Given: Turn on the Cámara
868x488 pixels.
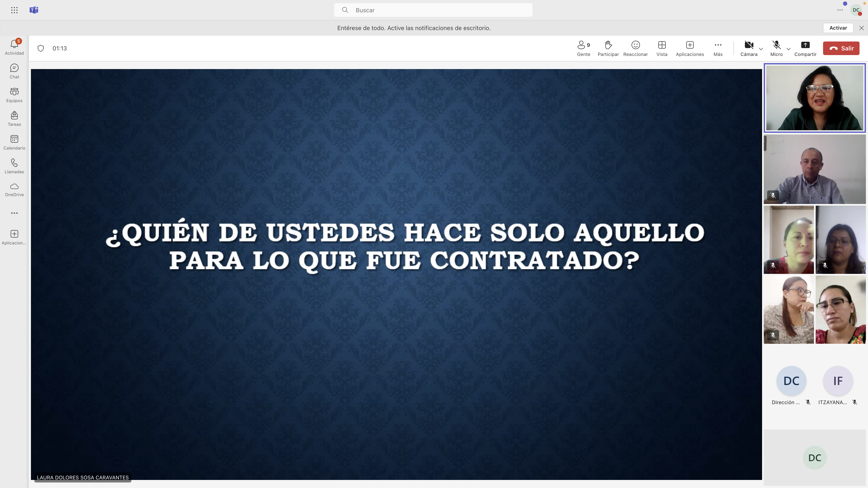Looking at the screenshot, I should pos(749,49).
